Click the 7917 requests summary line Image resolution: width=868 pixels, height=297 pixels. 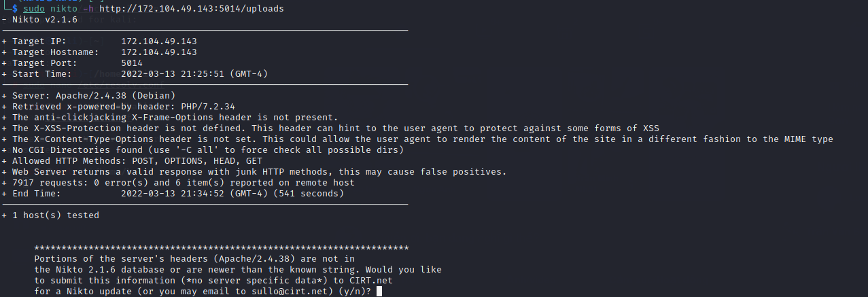point(184,183)
